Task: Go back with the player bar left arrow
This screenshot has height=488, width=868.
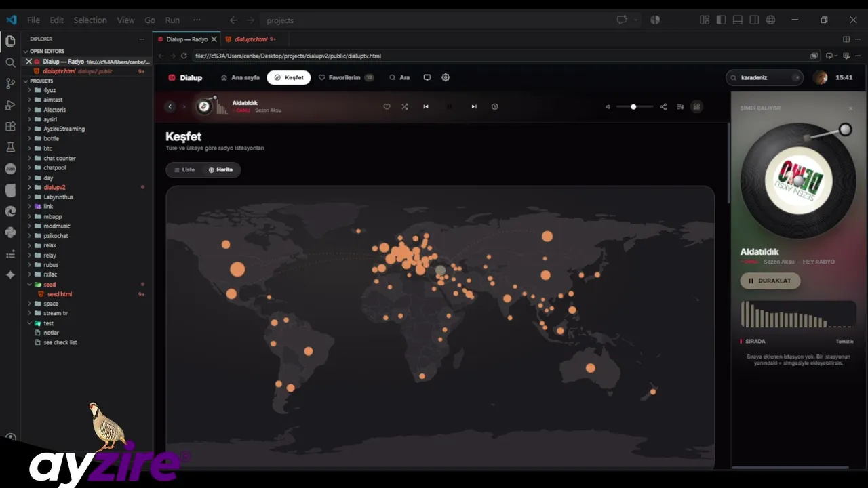Action: [170, 106]
